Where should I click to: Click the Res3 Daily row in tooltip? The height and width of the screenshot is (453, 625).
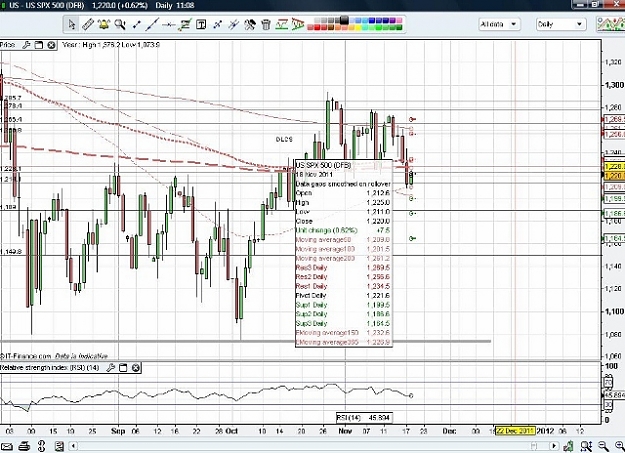tap(343, 268)
